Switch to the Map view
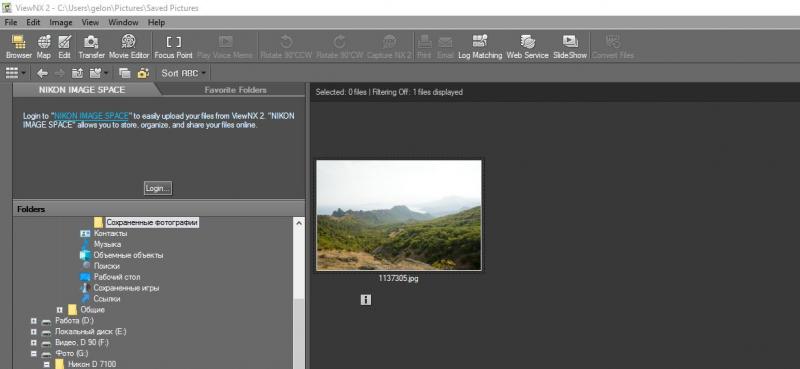The height and width of the screenshot is (369, 800). (x=44, y=47)
